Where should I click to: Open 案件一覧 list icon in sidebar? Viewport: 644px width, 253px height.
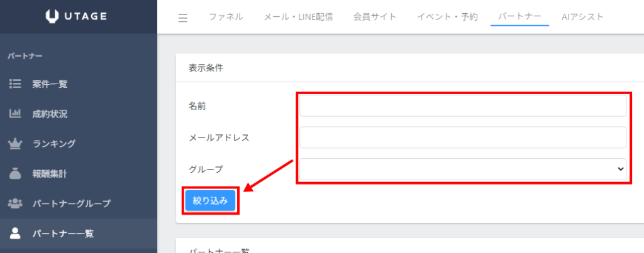point(14,84)
